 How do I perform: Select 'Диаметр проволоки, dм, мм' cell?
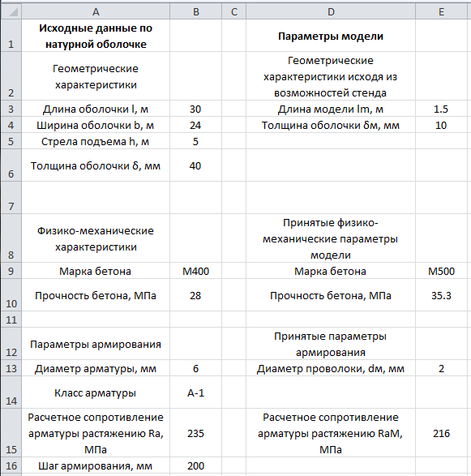pos(331,368)
